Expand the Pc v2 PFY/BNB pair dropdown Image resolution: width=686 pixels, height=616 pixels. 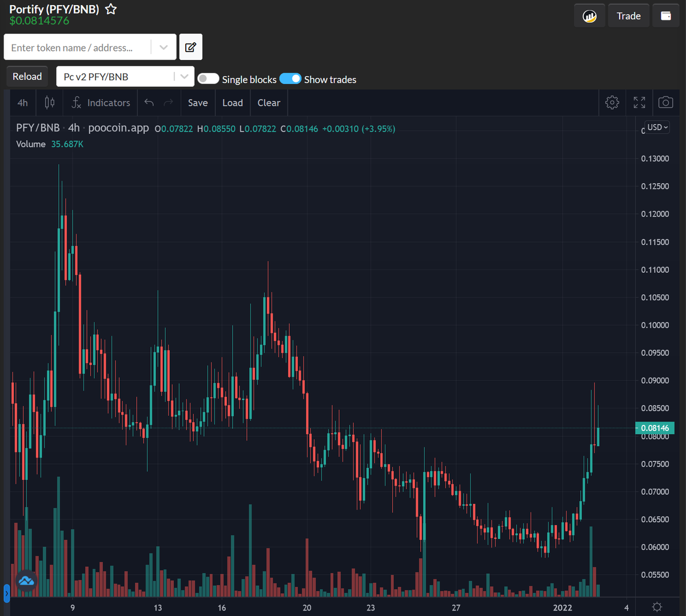pyautogui.click(x=184, y=77)
